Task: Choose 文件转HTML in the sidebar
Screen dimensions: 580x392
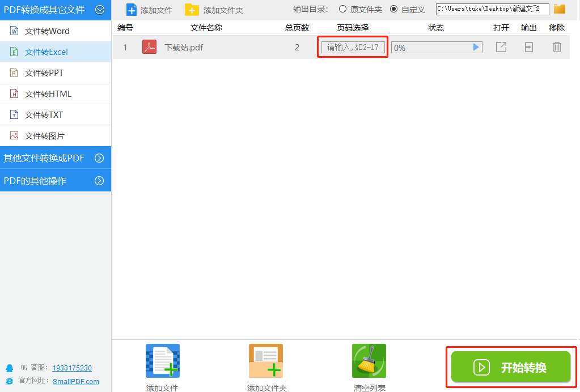Action: point(56,94)
